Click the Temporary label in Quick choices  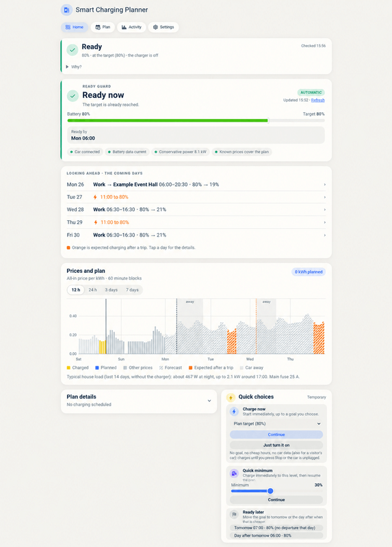(317, 397)
